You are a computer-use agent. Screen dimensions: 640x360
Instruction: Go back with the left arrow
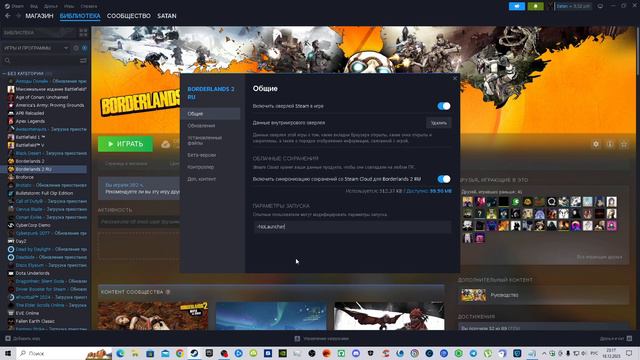7,16
